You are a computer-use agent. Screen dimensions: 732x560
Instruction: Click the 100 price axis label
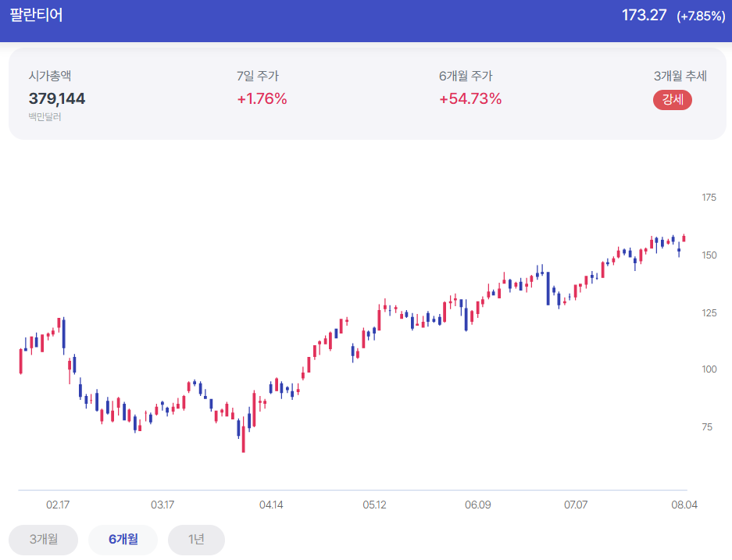[x=709, y=369]
